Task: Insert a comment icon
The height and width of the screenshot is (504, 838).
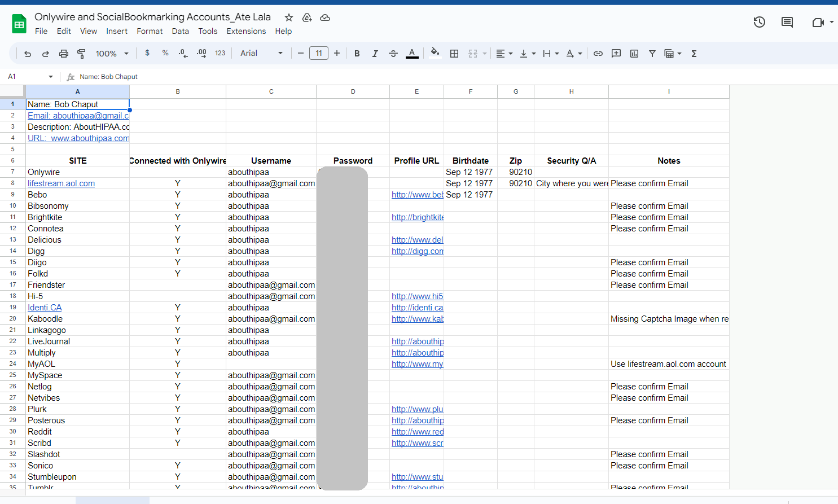Action: pyautogui.click(x=616, y=54)
